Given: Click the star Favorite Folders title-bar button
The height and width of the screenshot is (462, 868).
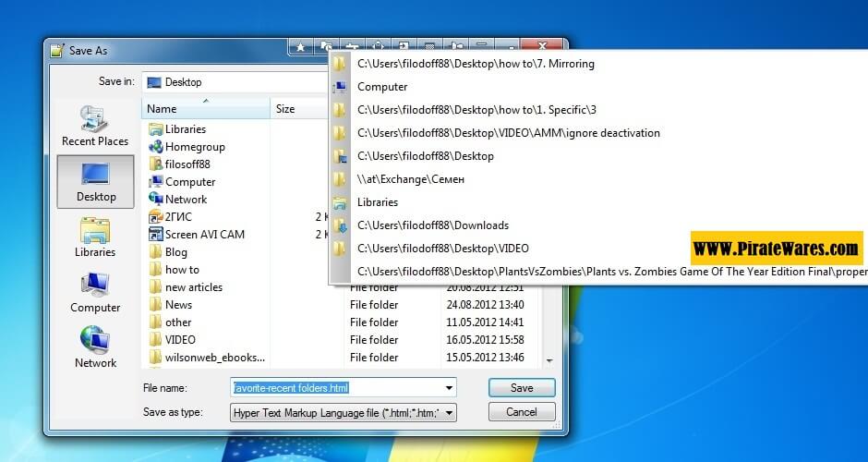Looking at the screenshot, I should click(300, 45).
